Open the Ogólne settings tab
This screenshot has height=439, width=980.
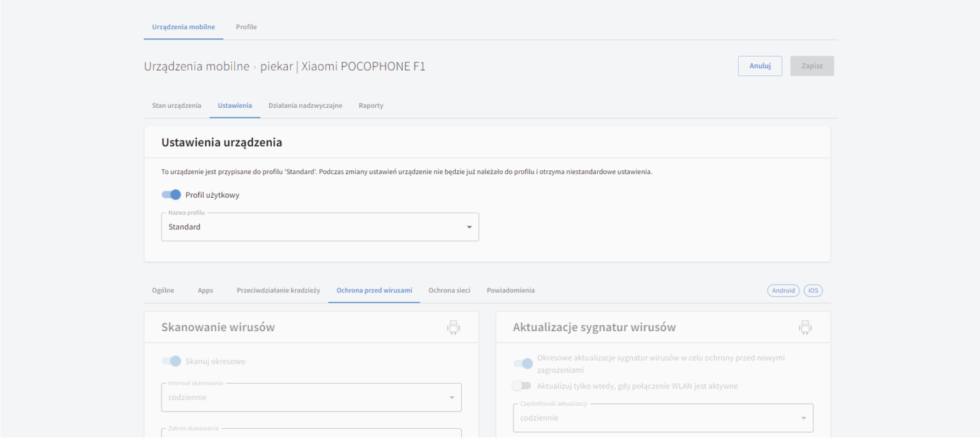click(x=163, y=290)
